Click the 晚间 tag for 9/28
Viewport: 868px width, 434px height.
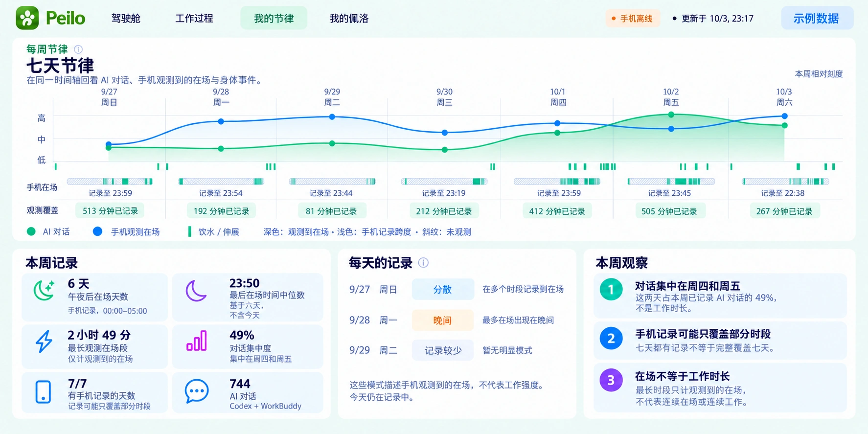coord(443,320)
